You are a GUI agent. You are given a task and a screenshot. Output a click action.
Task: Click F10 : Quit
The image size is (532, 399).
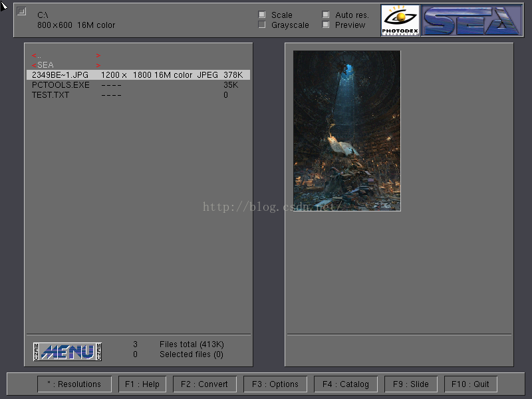pos(471,384)
